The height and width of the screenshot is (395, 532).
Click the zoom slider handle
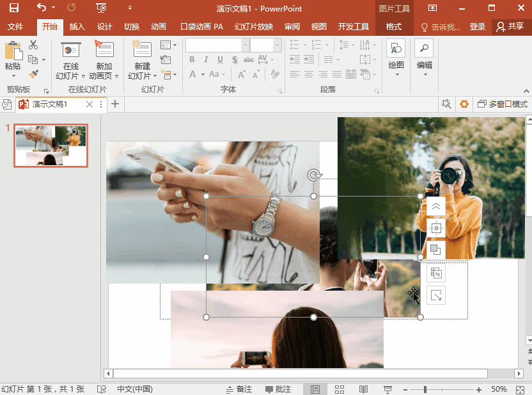tap(426, 389)
